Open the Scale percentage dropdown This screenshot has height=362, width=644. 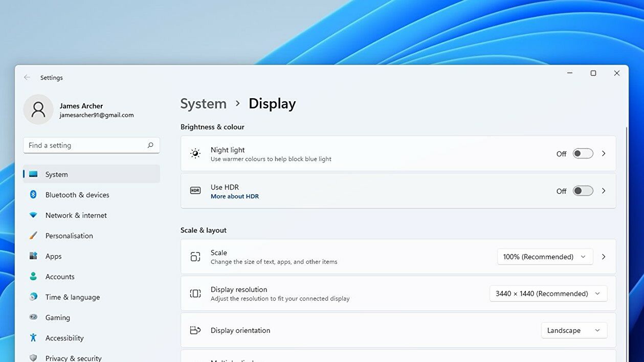click(x=544, y=257)
